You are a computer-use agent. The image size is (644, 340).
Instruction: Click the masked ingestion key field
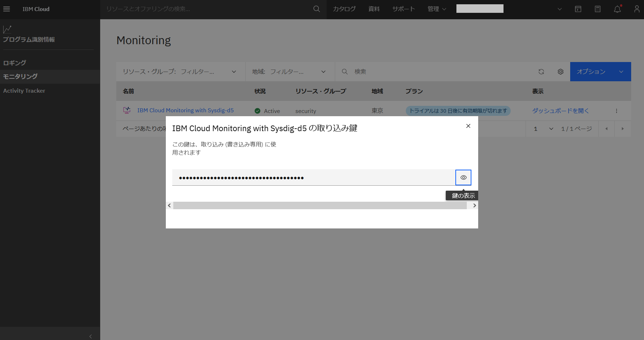[x=314, y=177]
